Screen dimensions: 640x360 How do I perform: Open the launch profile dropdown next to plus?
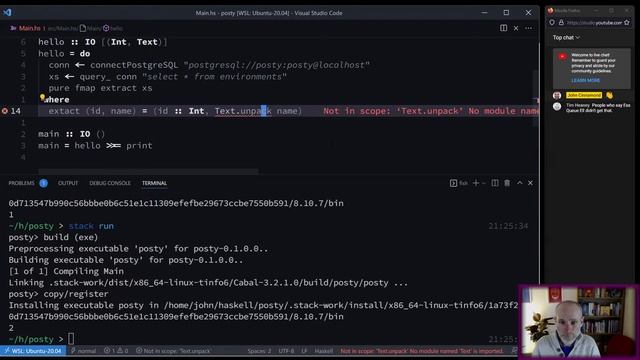click(x=484, y=183)
